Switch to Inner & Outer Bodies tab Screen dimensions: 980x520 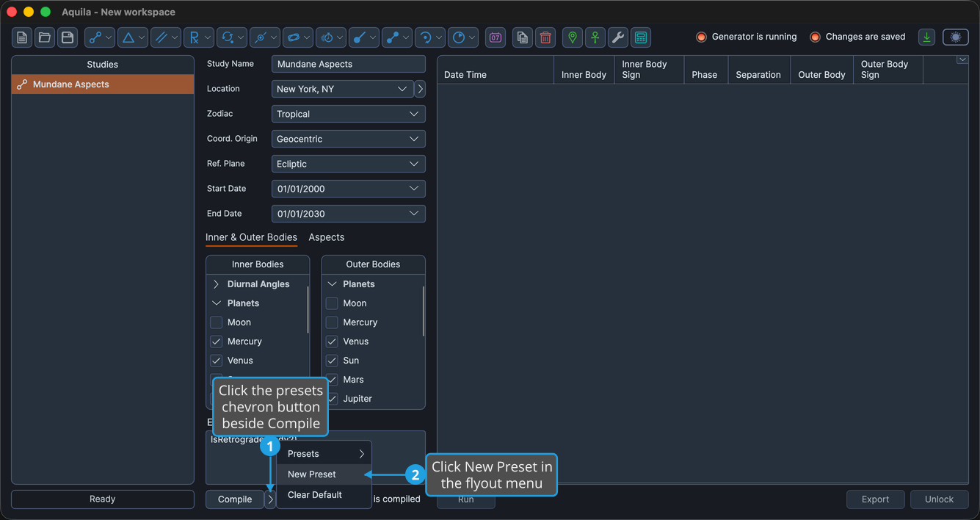coord(251,237)
